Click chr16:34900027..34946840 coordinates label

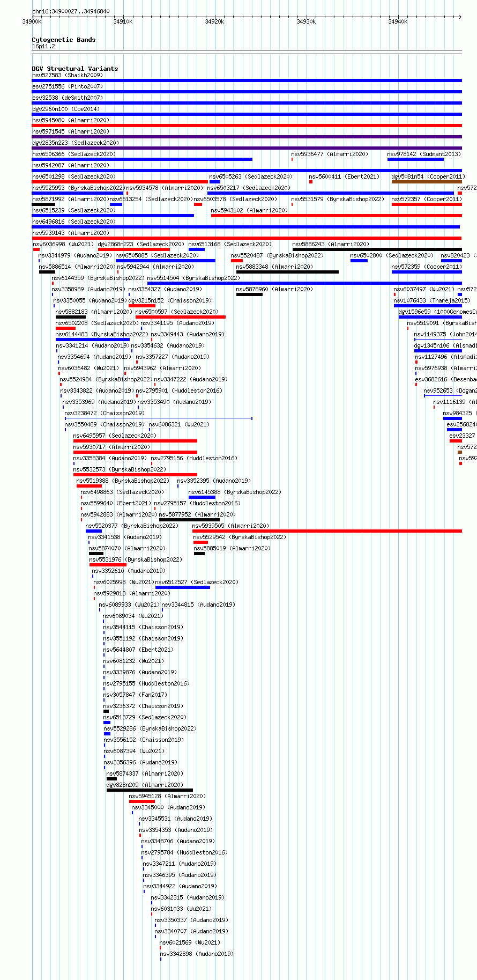[71, 11]
